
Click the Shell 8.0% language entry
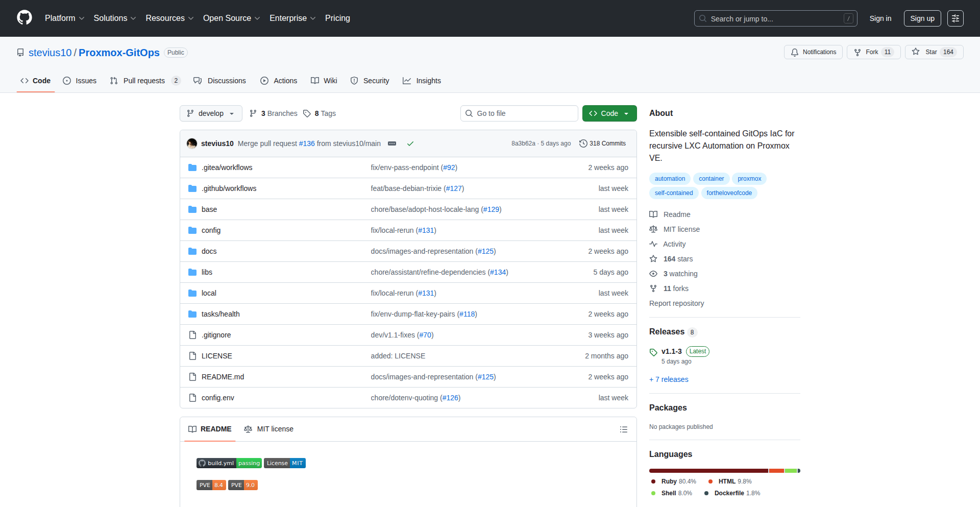pos(672,493)
